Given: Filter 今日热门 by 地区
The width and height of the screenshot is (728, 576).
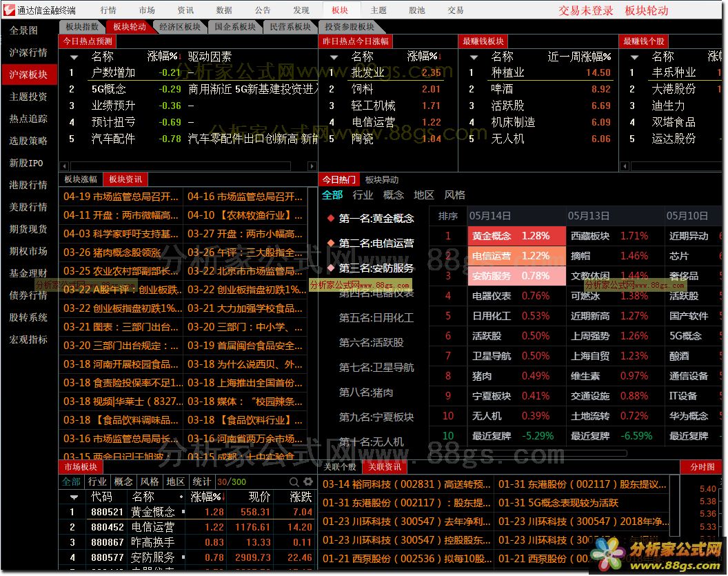Looking at the screenshot, I should coord(424,195).
